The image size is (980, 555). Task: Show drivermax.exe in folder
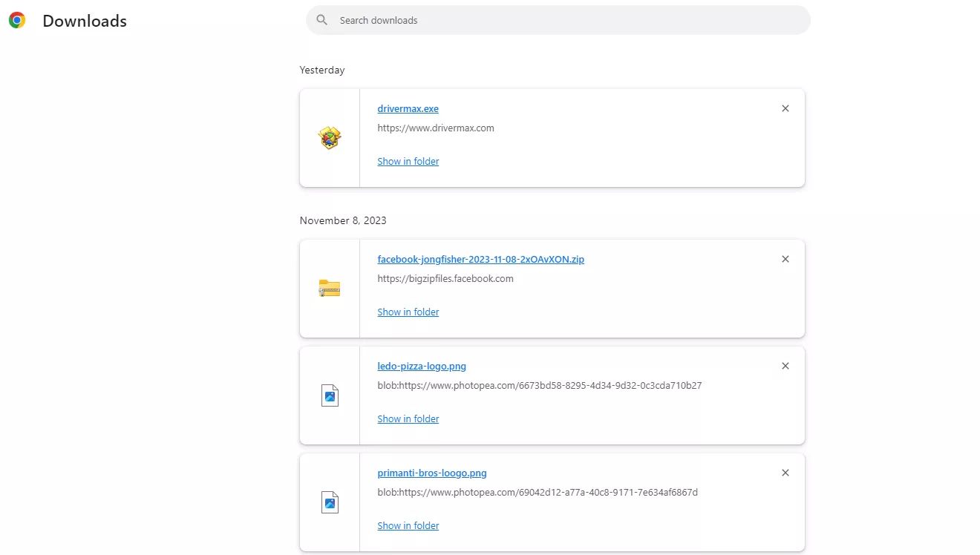pos(408,161)
